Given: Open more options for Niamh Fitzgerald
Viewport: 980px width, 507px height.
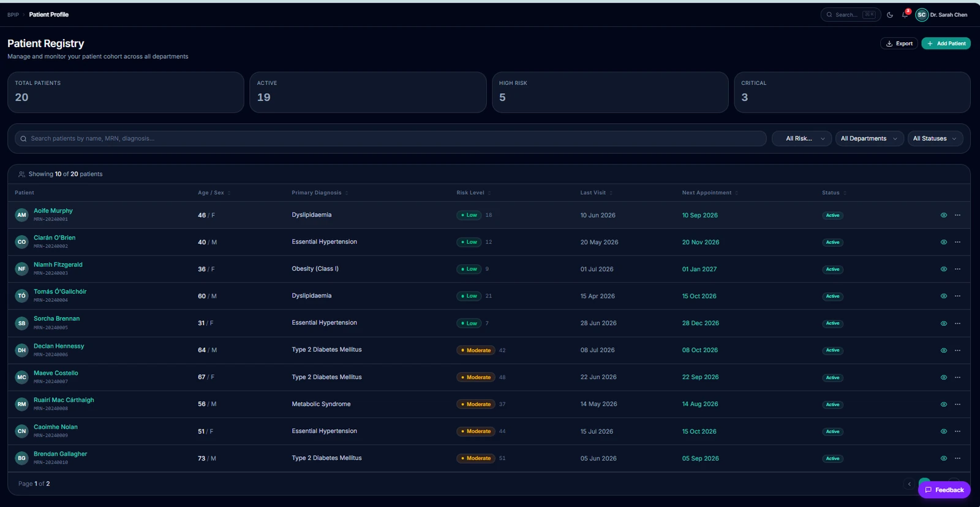Looking at the screenshot, I should pos(958,269).
